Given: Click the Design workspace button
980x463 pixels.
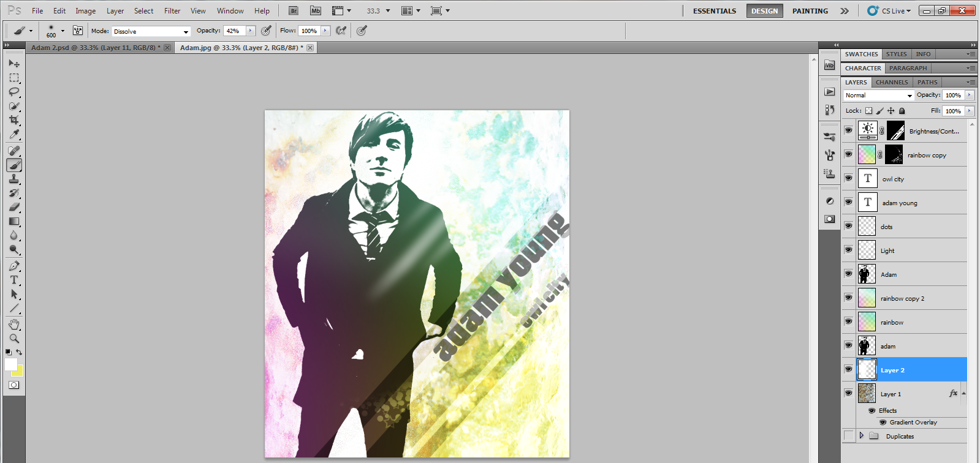Looking at the screenshot, I should [764, 11].
